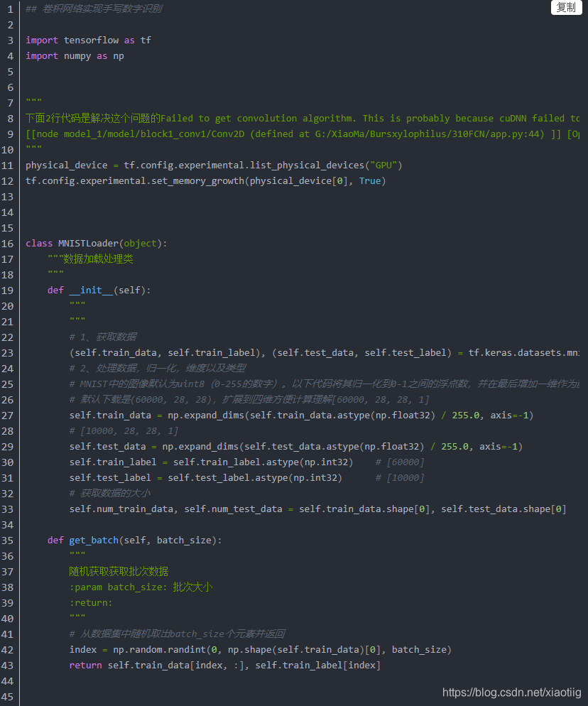Click the '[[node model_1/model/block1_conv1' line
588x706 pixels.
[303, 134]
